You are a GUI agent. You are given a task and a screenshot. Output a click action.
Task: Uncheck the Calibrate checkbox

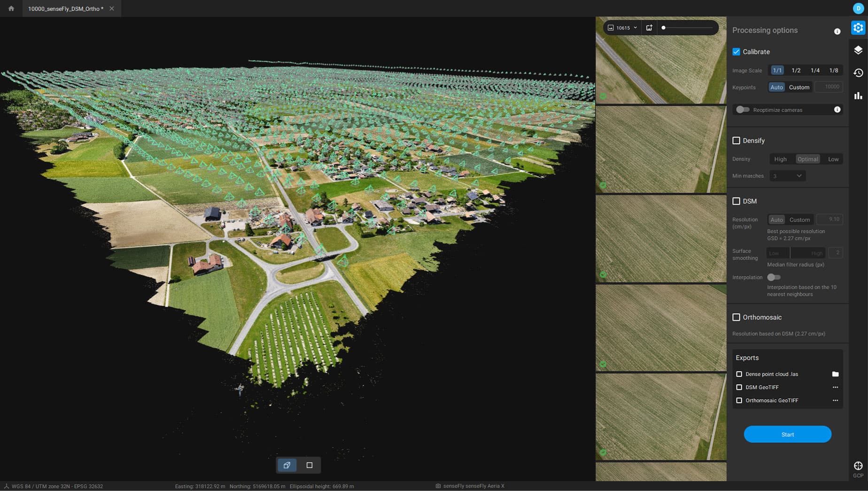pos(736,52)
